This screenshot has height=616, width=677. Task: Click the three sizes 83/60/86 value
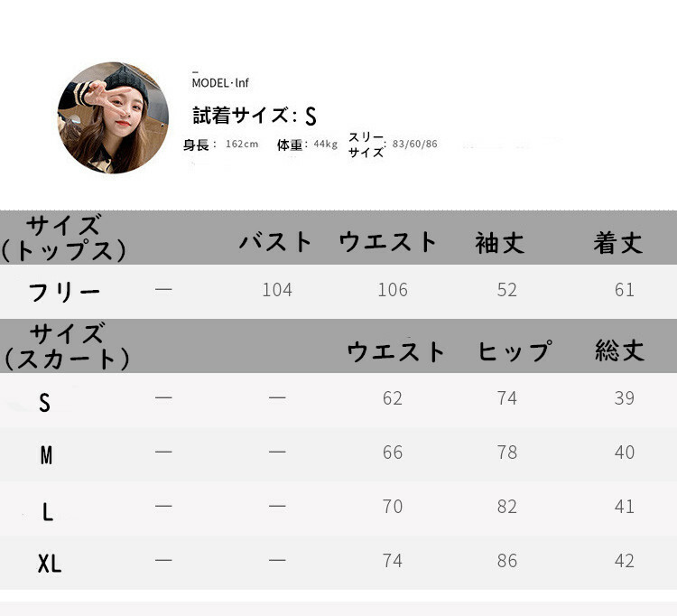pos(414,144)
